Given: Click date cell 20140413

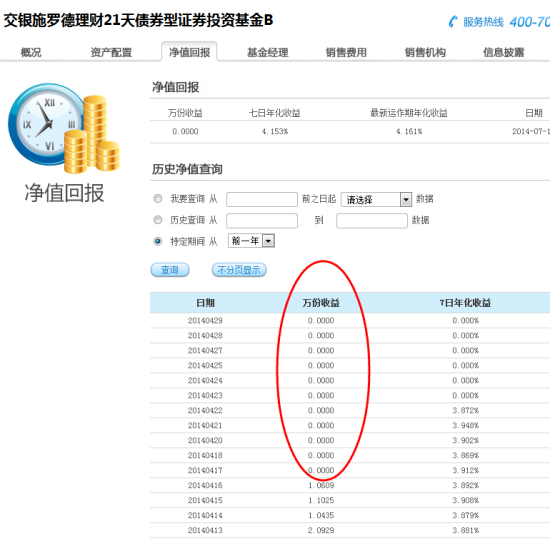Looking at the screenshot, I should (205, 530).
